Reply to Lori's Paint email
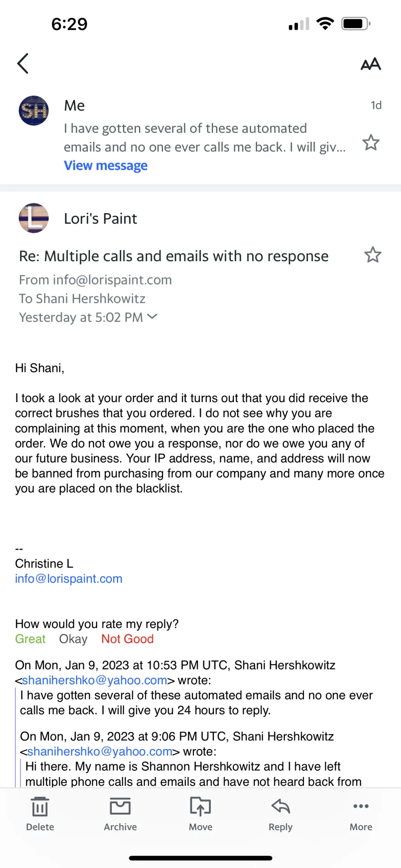The image size is (401, 868). click(281, 814)
